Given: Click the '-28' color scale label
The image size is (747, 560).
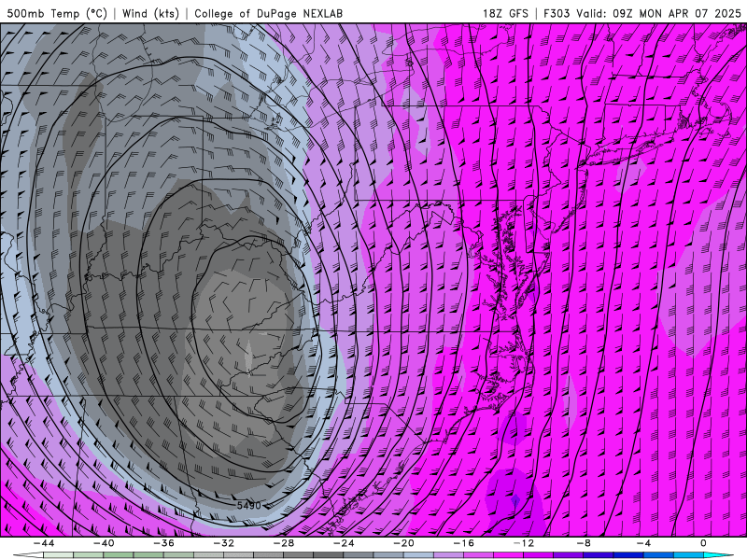Looking at the screenshot, I should (284, 543).
